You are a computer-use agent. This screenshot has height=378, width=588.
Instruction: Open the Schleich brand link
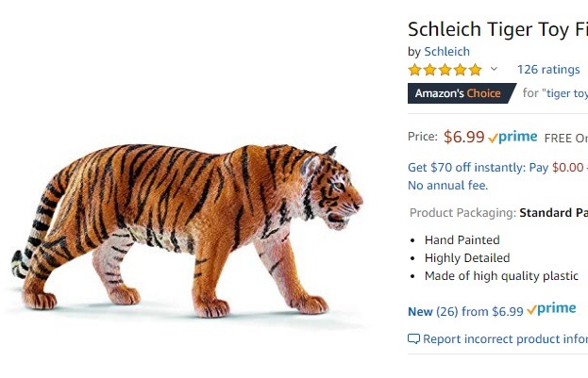click(x=446, y=51)
